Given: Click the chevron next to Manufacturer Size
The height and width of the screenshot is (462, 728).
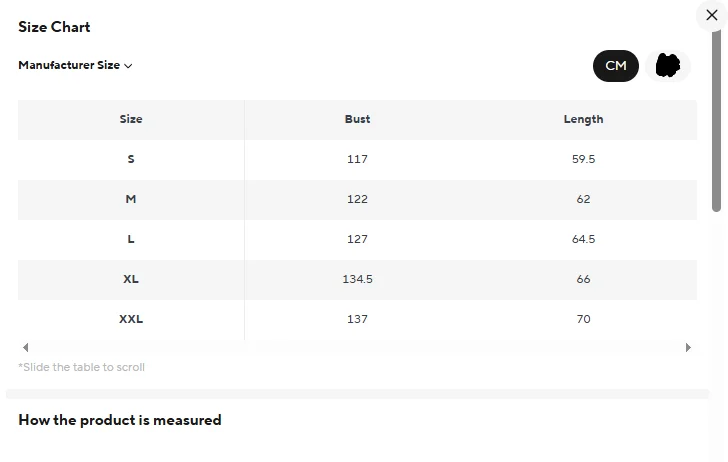Looking at the screenshot, I should 128,66.
